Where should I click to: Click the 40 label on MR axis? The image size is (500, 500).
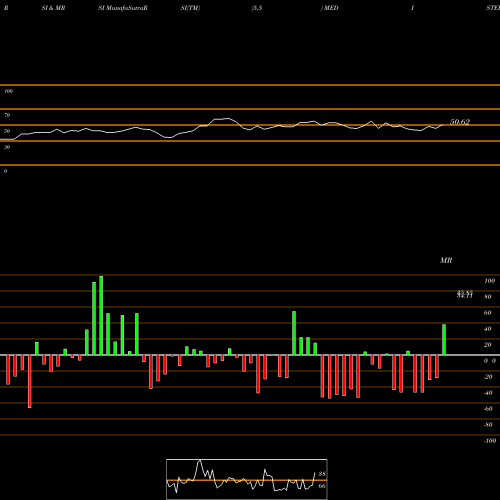[x=488, y=329]
